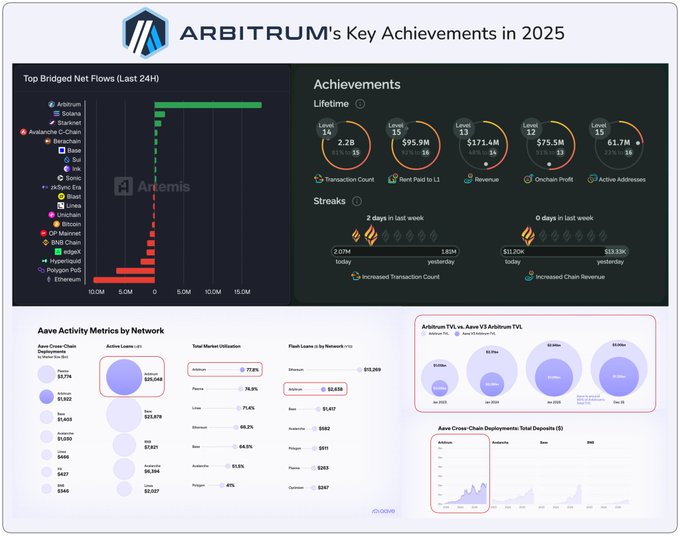
Task: Click the Ethereum red outflow bar
Action: (x=124, y=280)
